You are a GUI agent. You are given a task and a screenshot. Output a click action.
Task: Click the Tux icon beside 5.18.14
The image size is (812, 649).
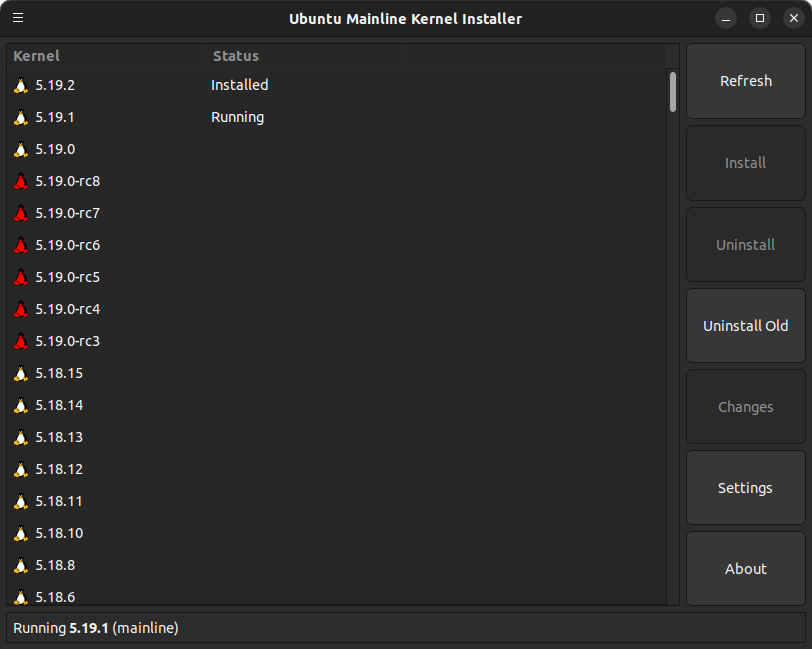click(x=21, y=405)
